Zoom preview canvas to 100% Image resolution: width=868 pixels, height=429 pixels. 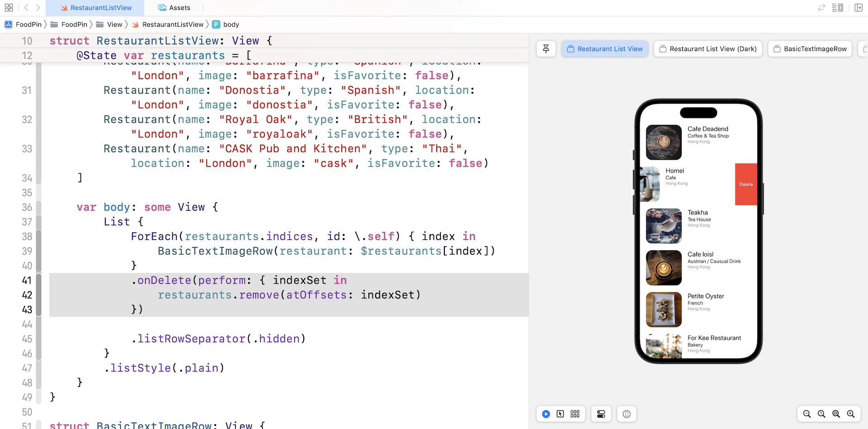pyautogui.click(x=821, y=414)
